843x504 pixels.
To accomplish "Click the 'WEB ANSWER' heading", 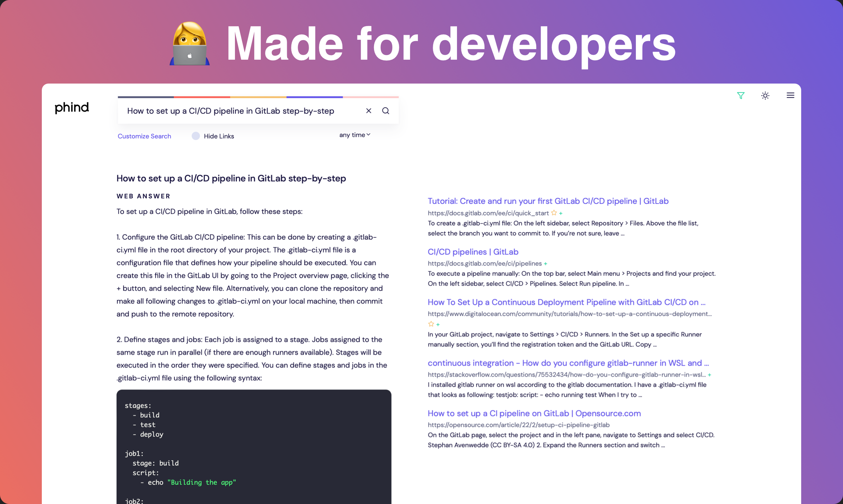I will (143, 196).
